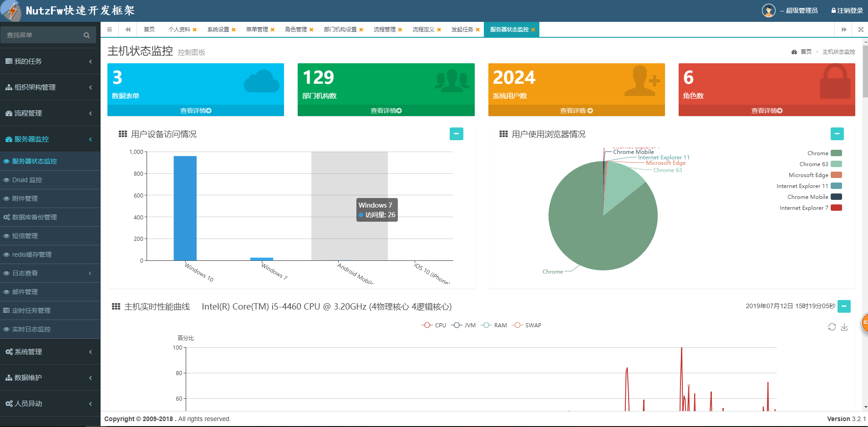Expand 数据维护 sidebar menu

tap(50, 377)
